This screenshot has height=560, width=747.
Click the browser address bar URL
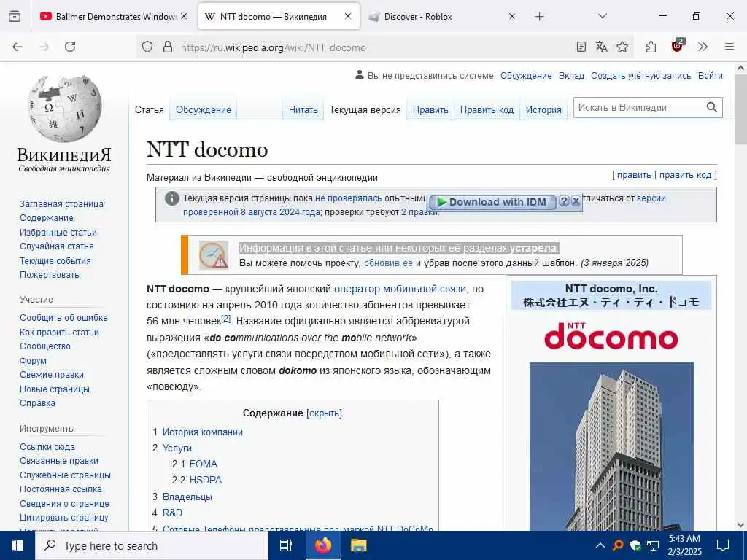[x=273, y=47]
